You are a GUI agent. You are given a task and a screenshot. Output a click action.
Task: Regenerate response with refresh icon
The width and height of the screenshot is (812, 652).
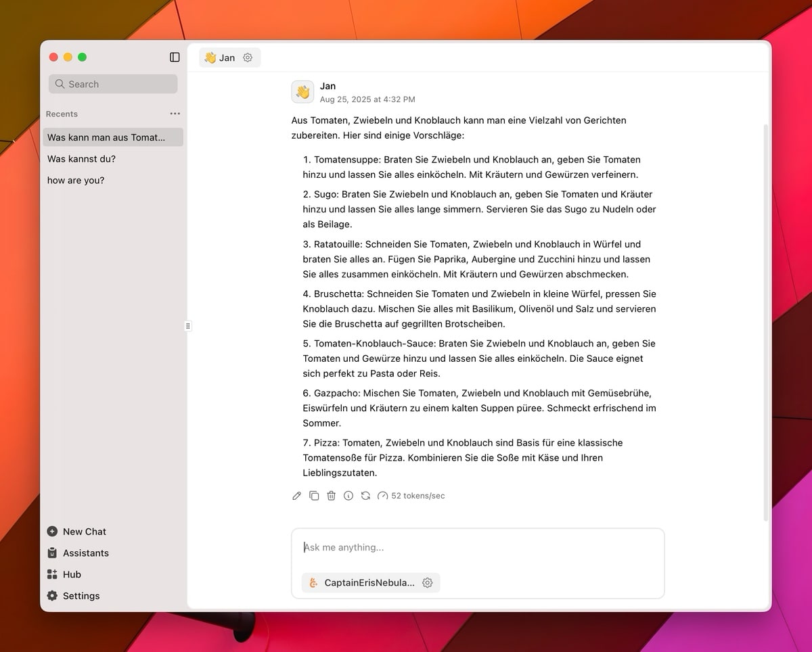(x=365, y=496)
